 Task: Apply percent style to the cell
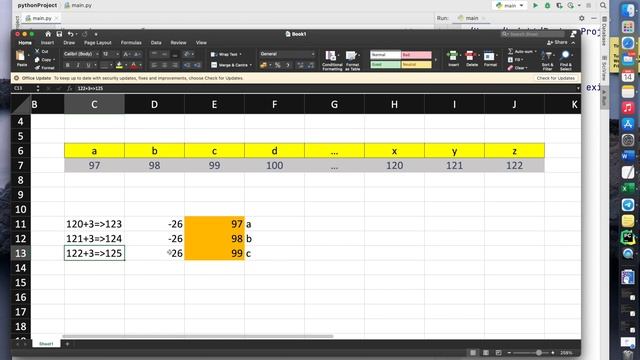pos(278,65)
